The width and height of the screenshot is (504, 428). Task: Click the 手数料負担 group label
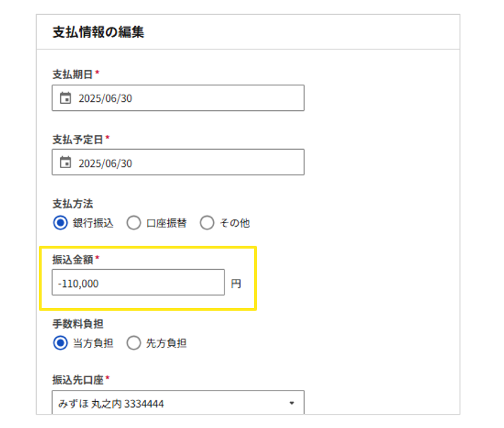click(x=78, y=325)
